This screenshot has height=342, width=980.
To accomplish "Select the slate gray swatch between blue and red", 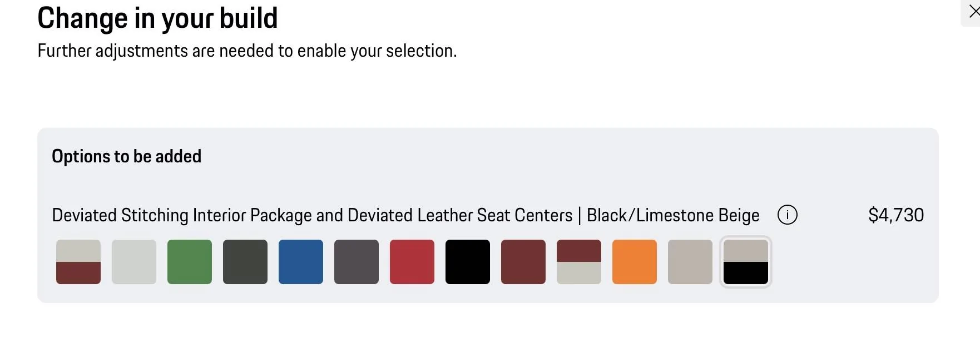I will tap(357, 262).
